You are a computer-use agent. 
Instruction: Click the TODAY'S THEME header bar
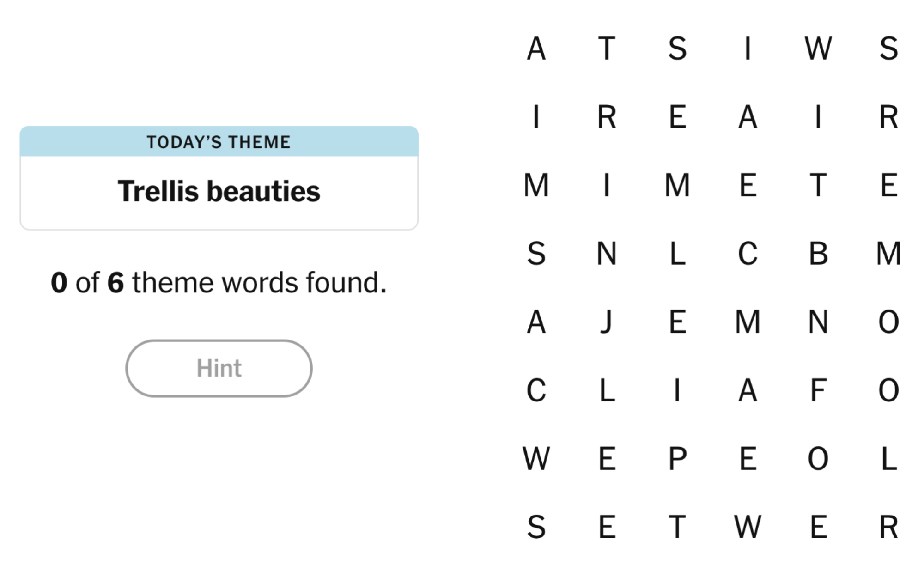219,142
